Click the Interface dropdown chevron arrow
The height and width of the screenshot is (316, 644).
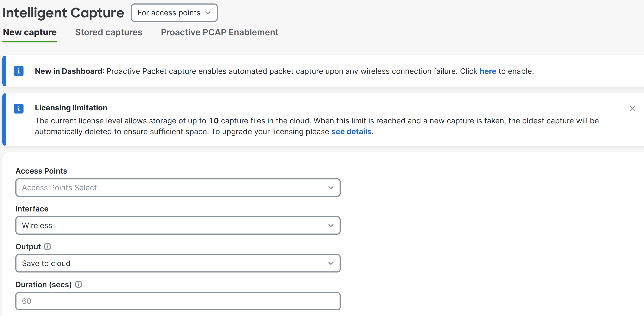[x=331, y=225]
